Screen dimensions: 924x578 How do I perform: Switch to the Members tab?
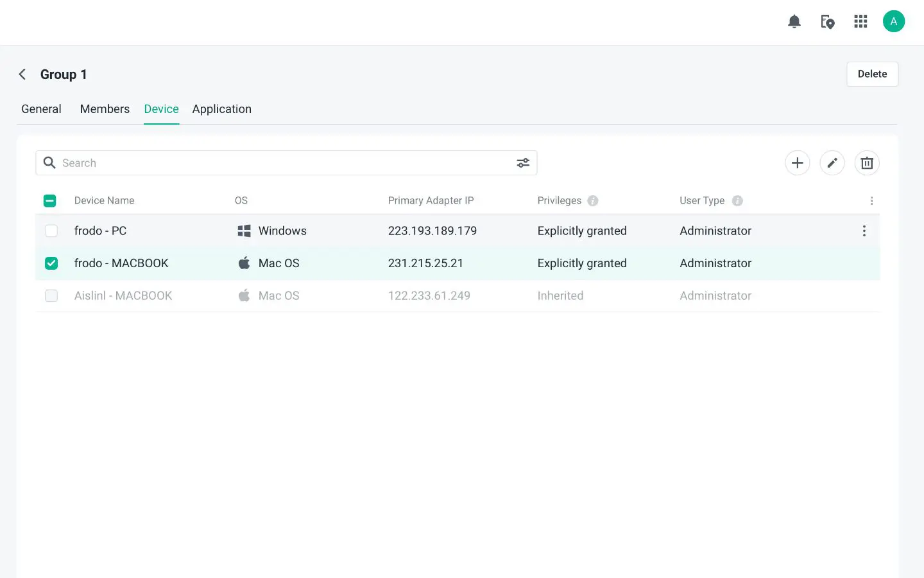coord(105,109)
